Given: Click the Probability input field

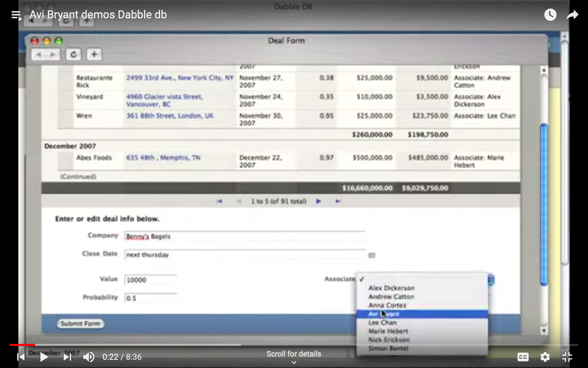Looking at the screenshot, I should (151, 298).
